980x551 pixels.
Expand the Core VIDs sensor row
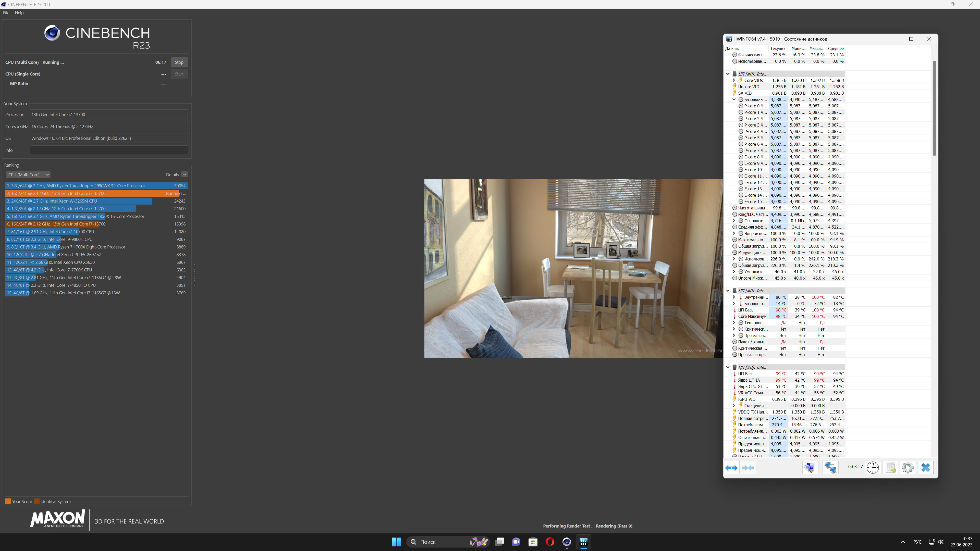pos(734,80)
